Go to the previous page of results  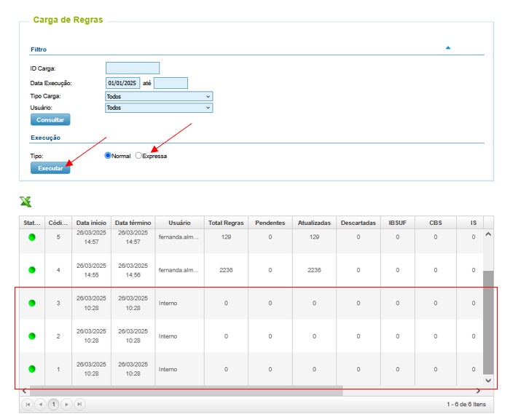[41, 404]
